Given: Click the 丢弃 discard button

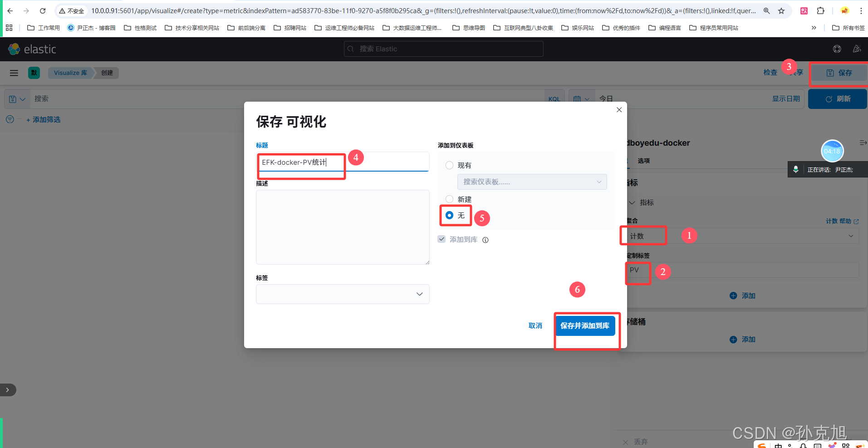Looking at the screenshot, I should pyautogui.click(x=635, y=442).
